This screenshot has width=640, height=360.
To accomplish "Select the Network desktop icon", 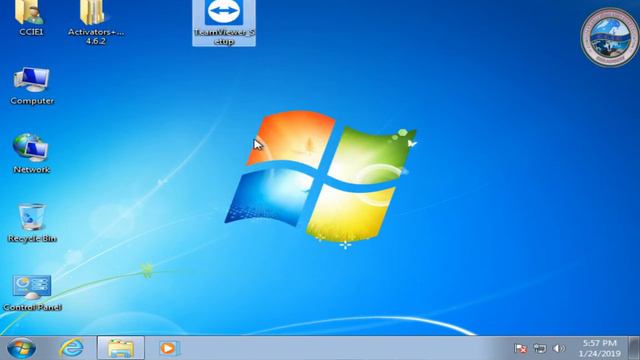I will click(x=31, y=154).
